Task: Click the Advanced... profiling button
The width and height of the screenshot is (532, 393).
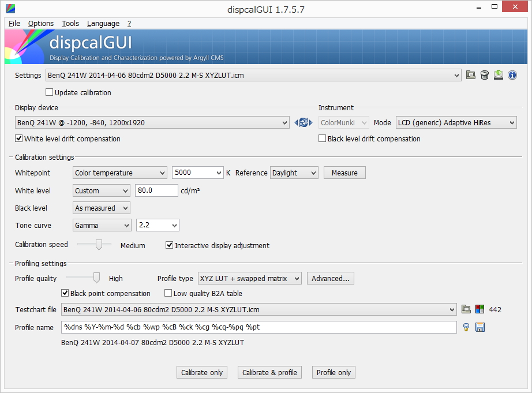Action: 331,278
